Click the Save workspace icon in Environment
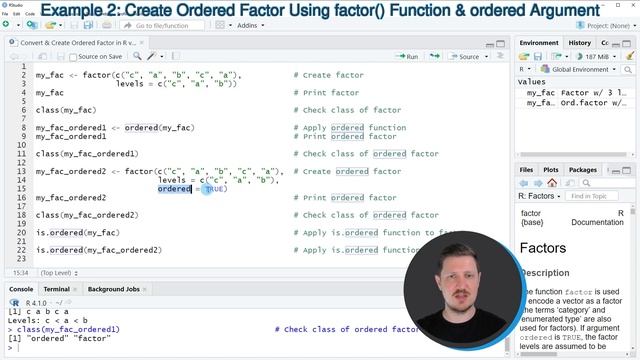 [538, 56]
